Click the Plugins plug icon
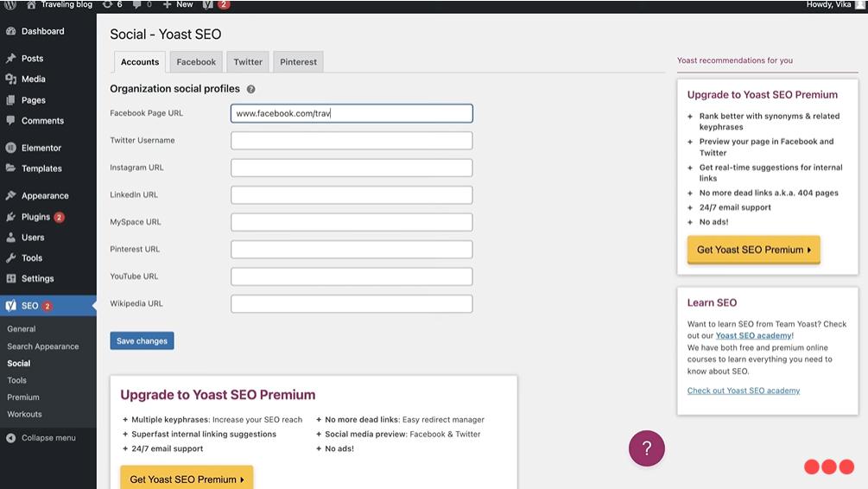Image resolution: width=868 pixels, height=489 pixels. coord(11,217)
